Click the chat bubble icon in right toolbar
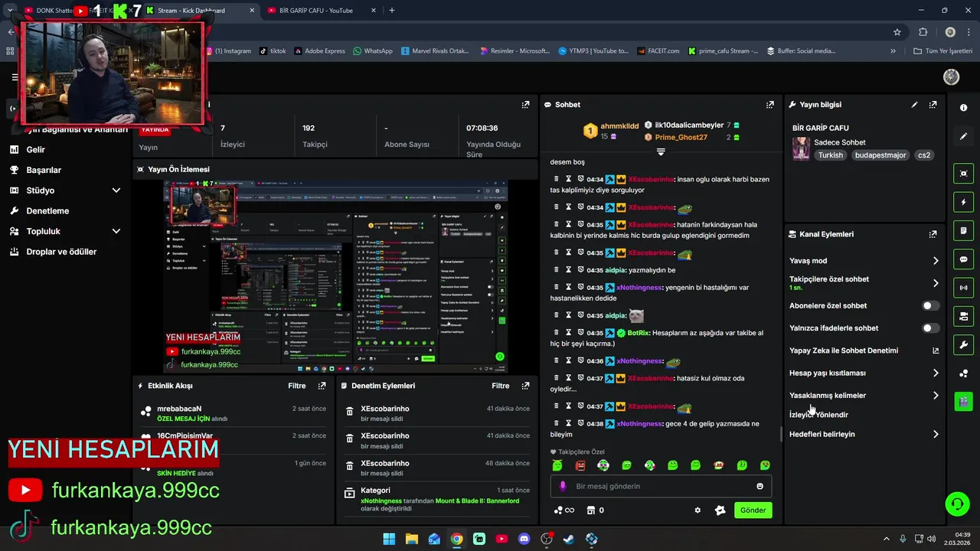The width and height of the screenshot is (980, 551). click(x=963, y=259)
